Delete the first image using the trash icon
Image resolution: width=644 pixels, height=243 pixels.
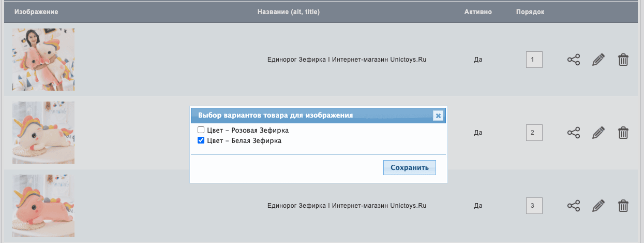click(623, 60)
